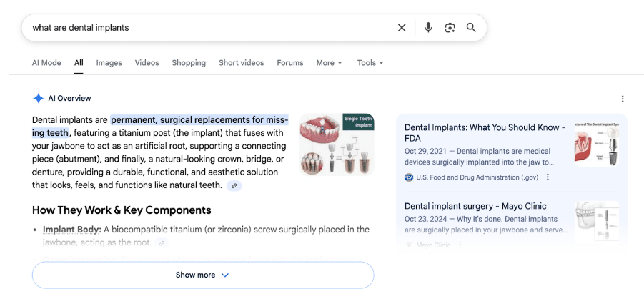Viewport: 644px width, 299px height.
Task: Clear the search query with X icon
Action: (402, 28)
